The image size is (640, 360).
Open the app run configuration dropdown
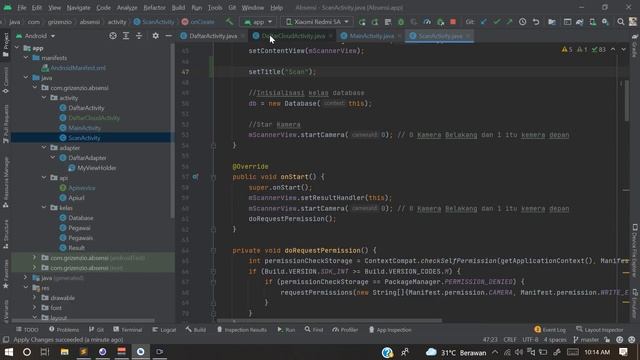tap(258, 22)
